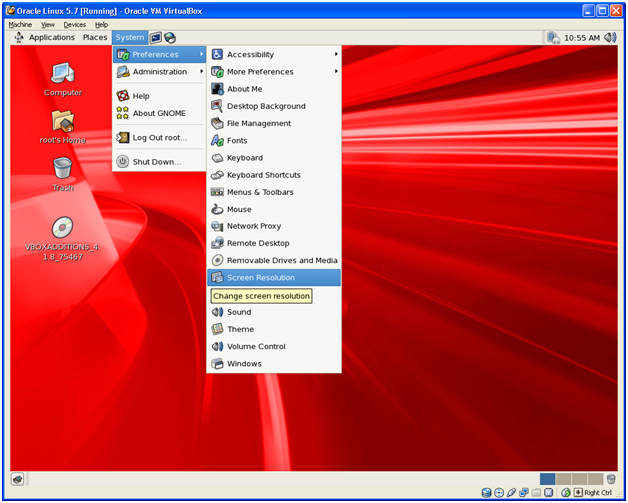Image resolution: width=628 pixels, height=503 pixels.
Task: Switch to second workspace in the switcher
Action: (563, 479)
